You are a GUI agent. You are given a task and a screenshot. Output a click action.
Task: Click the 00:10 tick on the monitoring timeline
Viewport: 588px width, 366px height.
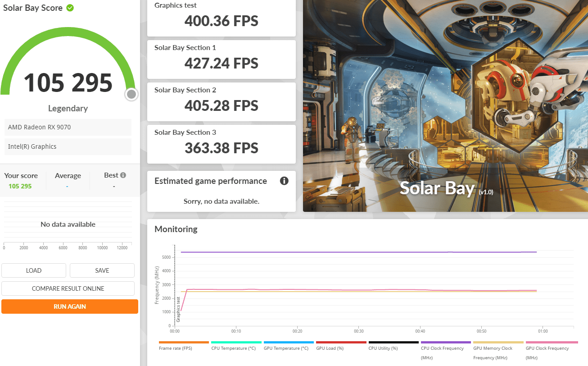pyautogui.click(x=236, y=330)
